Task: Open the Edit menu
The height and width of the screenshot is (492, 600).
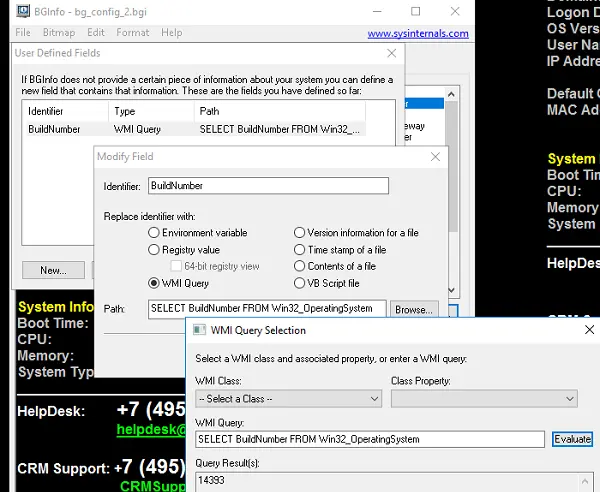Action: [x=96, y=33]
